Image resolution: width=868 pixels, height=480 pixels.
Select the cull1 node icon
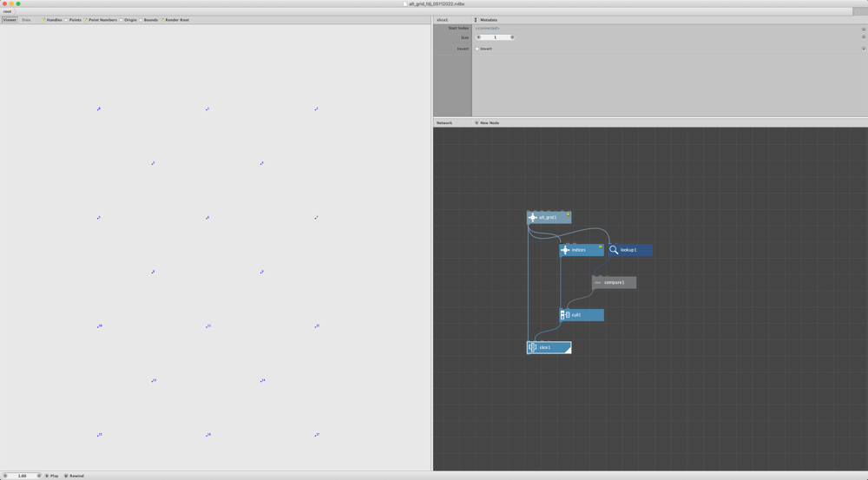coord(565,315)
